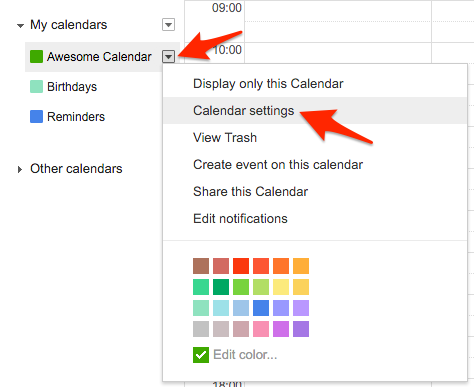This screenshot has height=387, width=474.
Task: Open the My calendars options dropdown
Action: [168, 25]
